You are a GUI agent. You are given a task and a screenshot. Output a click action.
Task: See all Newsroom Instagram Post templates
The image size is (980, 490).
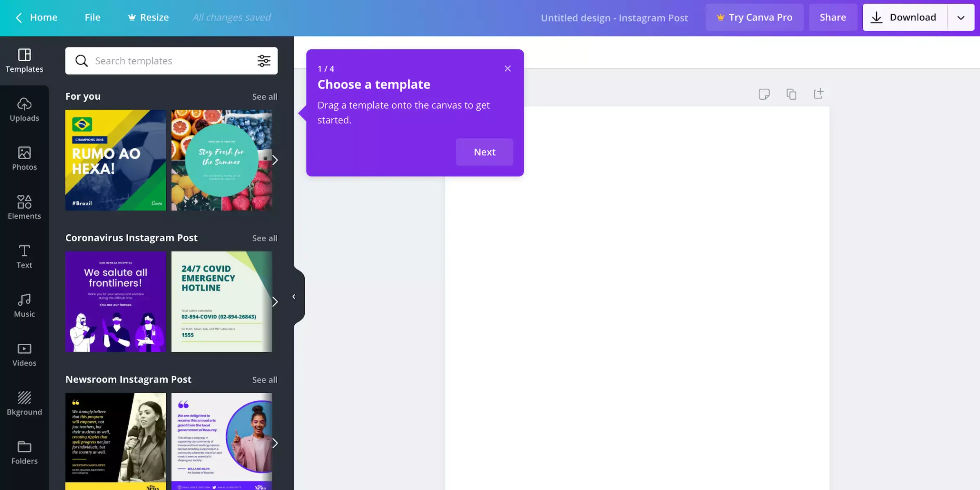click(x=264, y=379)
